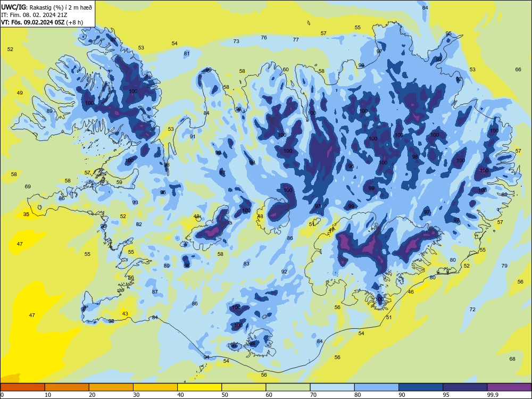The height and width of the screenshot is (399, 532).
Task: Click the 80-90 medium blue legend swatch
Action: coord(377,387)
